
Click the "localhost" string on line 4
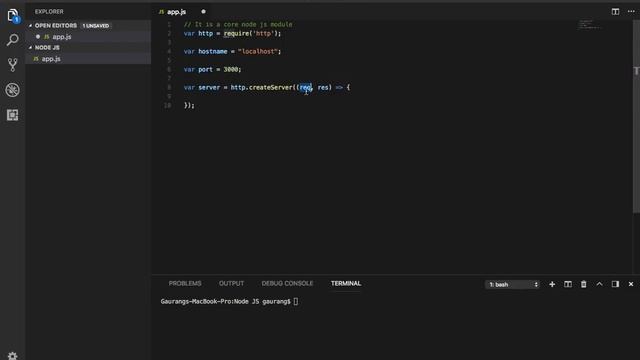(258, 51)
